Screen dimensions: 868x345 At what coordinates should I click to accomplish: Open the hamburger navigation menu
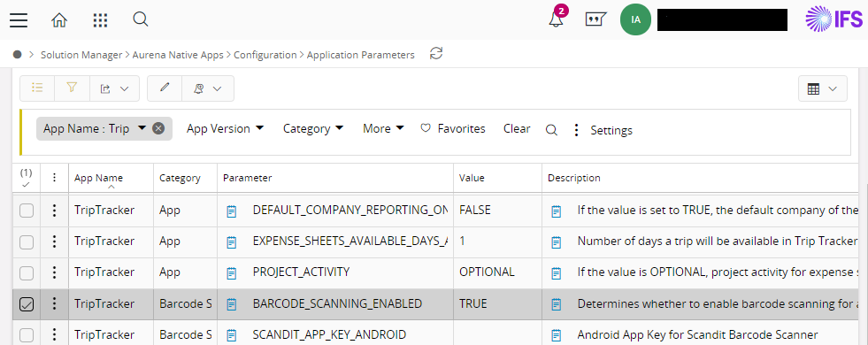[x=19, y=20]
